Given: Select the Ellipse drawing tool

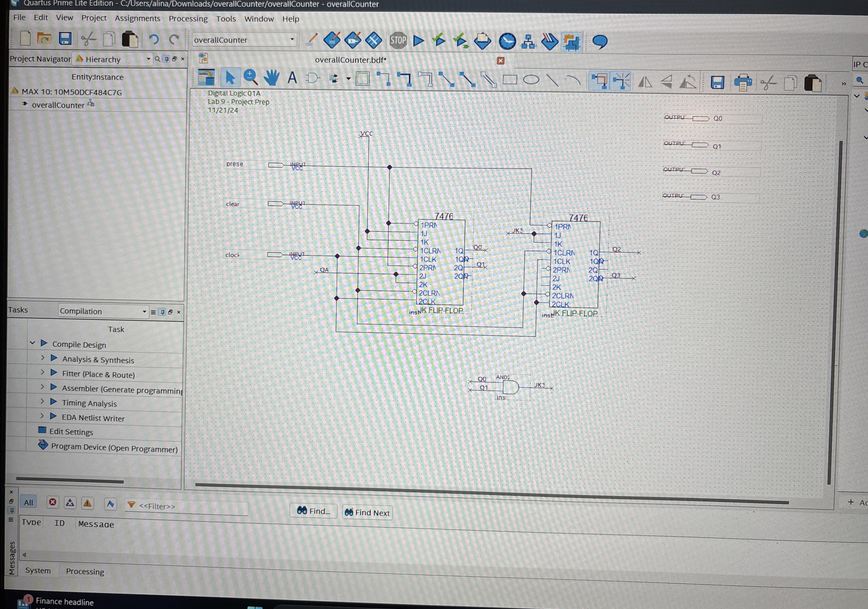Looking at the screenshot, I should (531, 80).
